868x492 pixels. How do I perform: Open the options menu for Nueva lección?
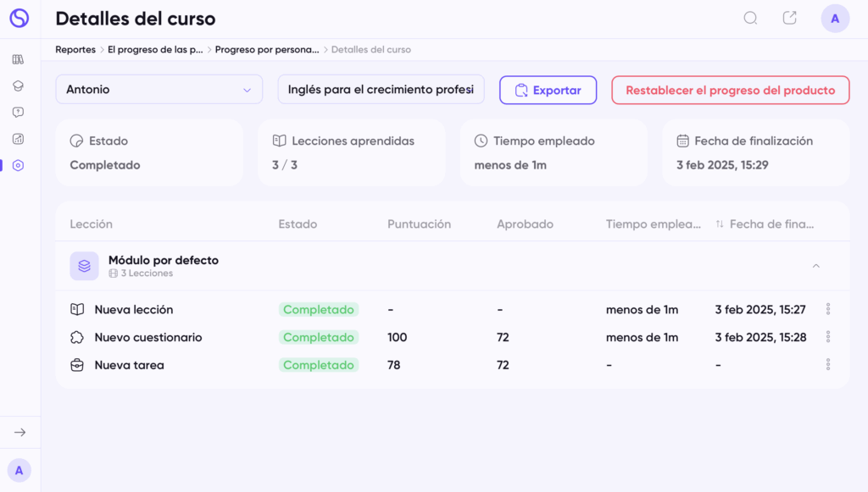pyautogui.click(x=828, y=309)
